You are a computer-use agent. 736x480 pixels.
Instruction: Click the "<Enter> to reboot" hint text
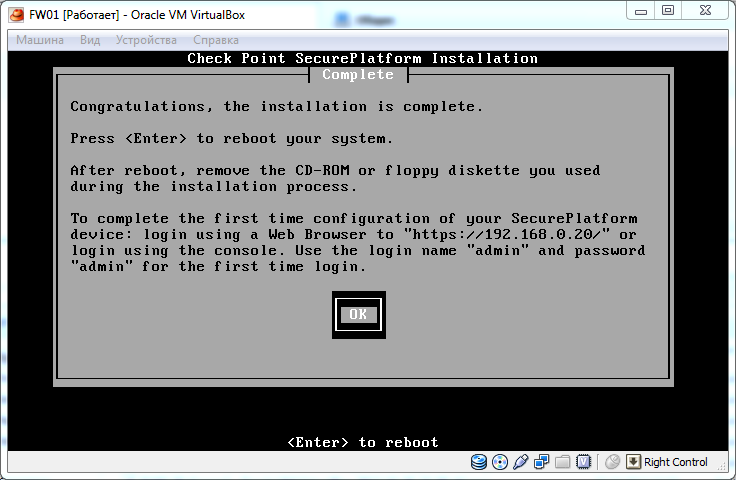pyautogui.click(x=363, y=442)
